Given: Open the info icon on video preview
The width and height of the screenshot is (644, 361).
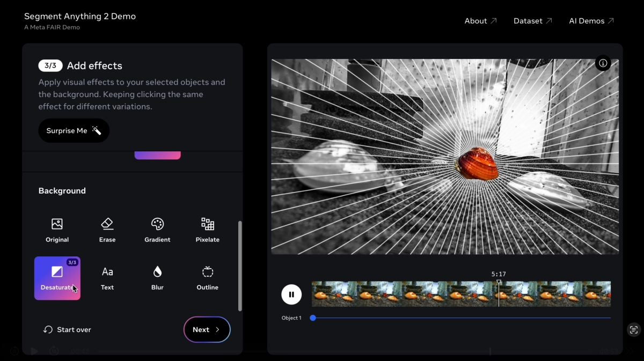Looking at the screenshot, I should coord(603,63).
